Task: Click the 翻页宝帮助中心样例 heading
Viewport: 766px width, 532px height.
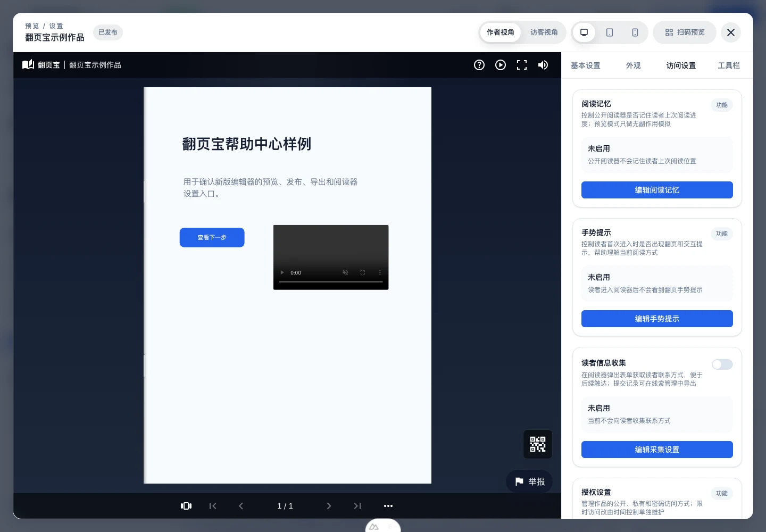Action: click(x=247, y=144)
